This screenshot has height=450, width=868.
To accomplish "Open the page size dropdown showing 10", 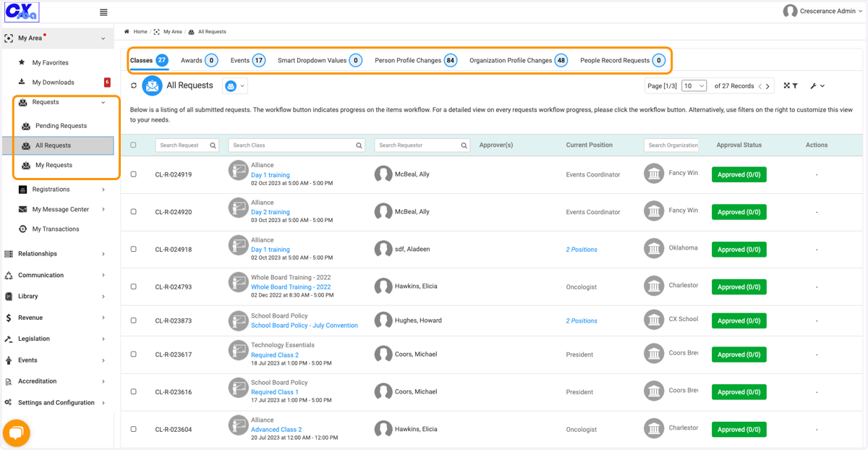I will pyautogui.click(x=694, y=86).
